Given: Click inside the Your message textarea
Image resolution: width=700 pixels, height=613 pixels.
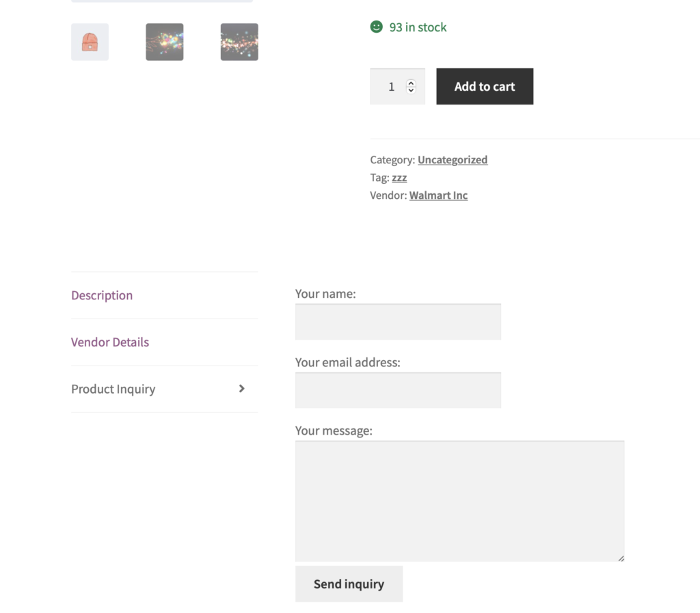Looking at the screenshot, I should (460, 501).
